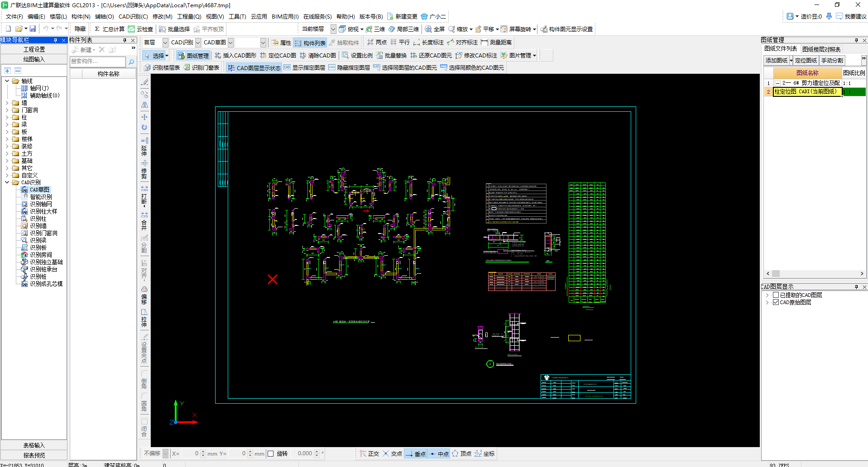Click 识别门窗表 tool
The image size is (868, 467).
point(201,68)
